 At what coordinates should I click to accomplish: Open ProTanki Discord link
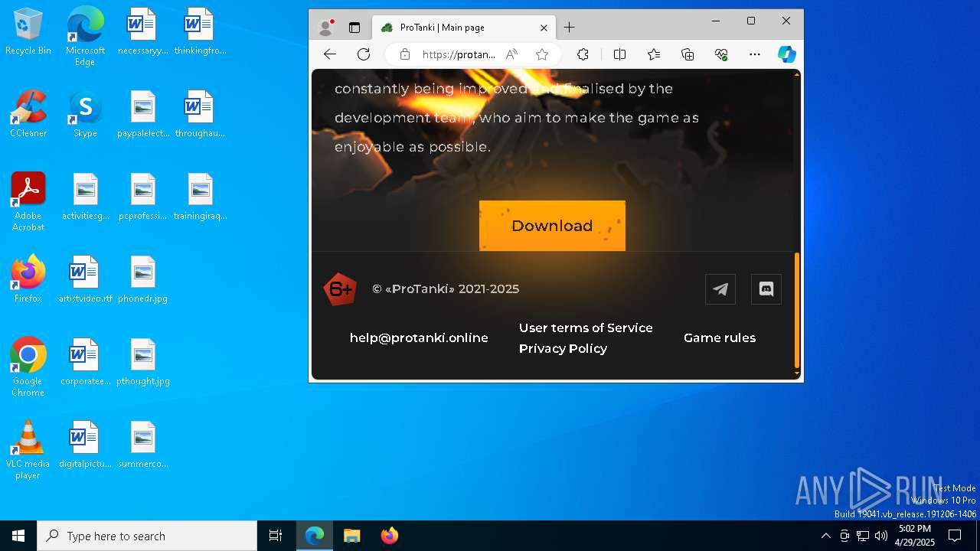click(x=766, y=289)
